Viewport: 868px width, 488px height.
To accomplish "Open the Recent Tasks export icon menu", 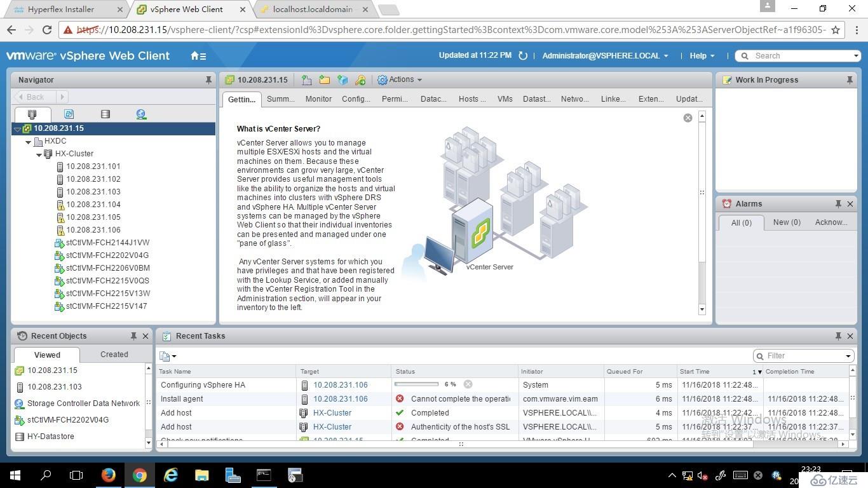I will [168, 356].
